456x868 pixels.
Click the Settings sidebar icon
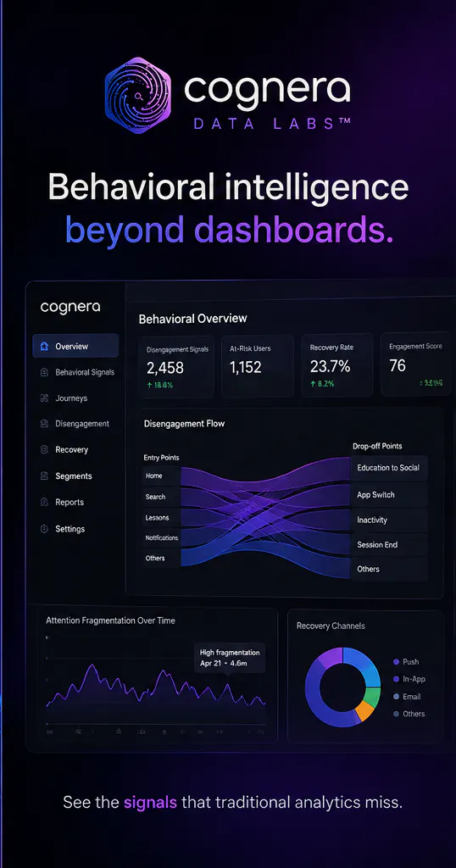tap(44, 529)
